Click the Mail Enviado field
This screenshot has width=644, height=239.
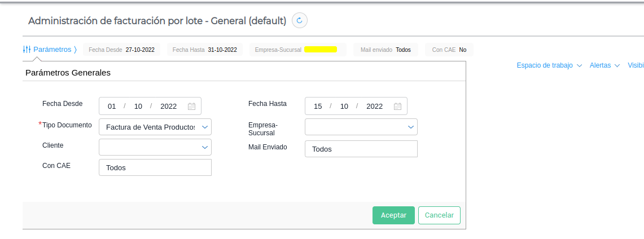[x=361, y=149]
